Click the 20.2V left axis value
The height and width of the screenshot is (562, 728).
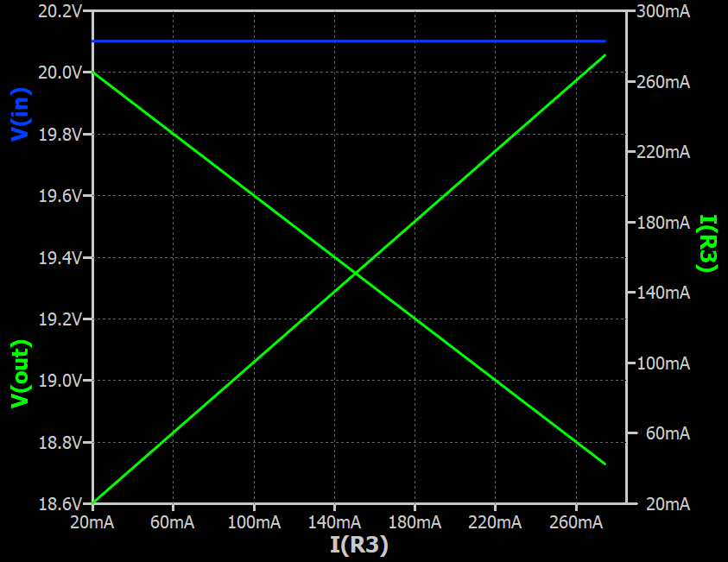click(x=60, y=11)
